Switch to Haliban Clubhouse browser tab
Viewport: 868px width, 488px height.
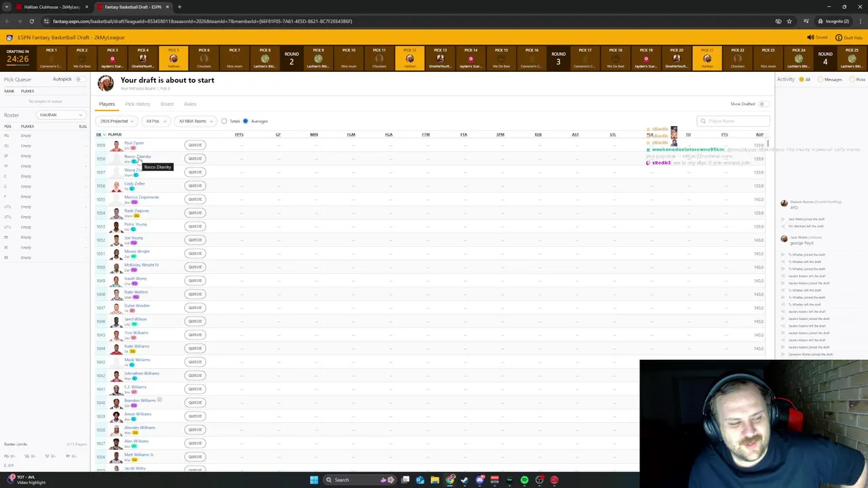[51, 7]
